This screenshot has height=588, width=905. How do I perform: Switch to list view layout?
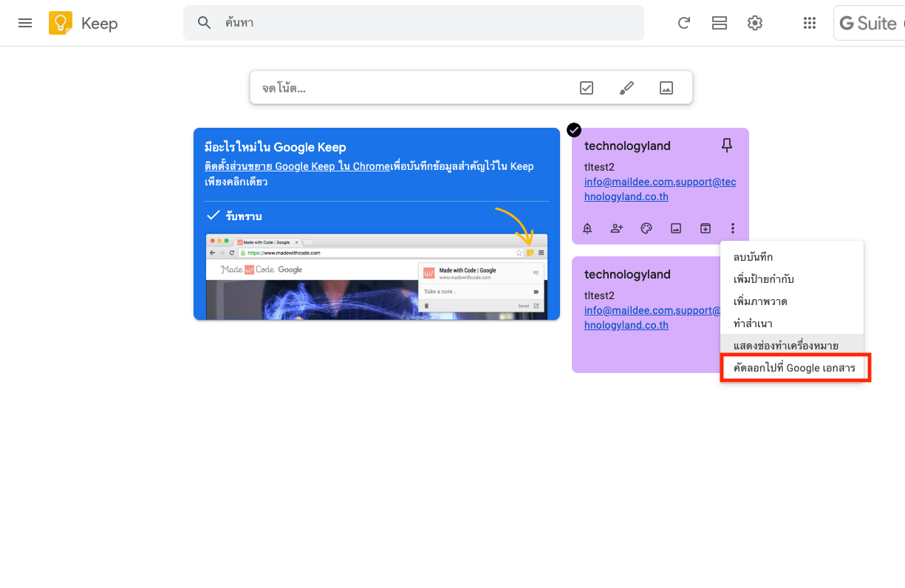[x=720, y=23]
